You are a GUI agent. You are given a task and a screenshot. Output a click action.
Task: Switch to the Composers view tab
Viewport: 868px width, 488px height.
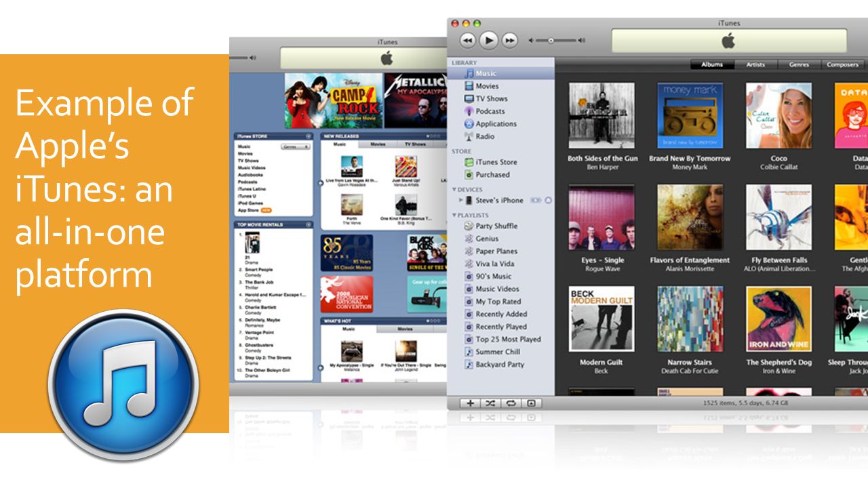point(842,65)
